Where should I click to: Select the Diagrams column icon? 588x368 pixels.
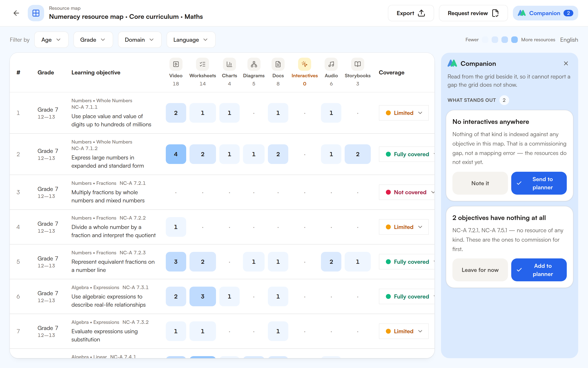[254, 64]
